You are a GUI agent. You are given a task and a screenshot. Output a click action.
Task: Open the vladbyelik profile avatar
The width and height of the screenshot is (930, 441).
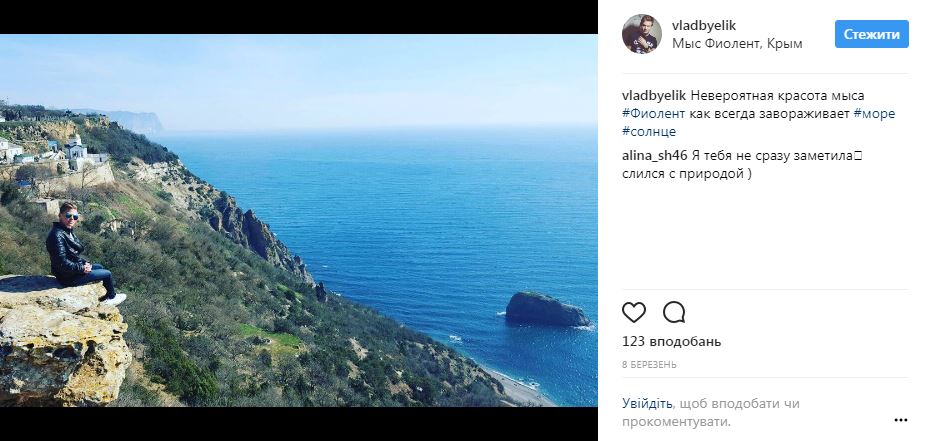[641, 34]
